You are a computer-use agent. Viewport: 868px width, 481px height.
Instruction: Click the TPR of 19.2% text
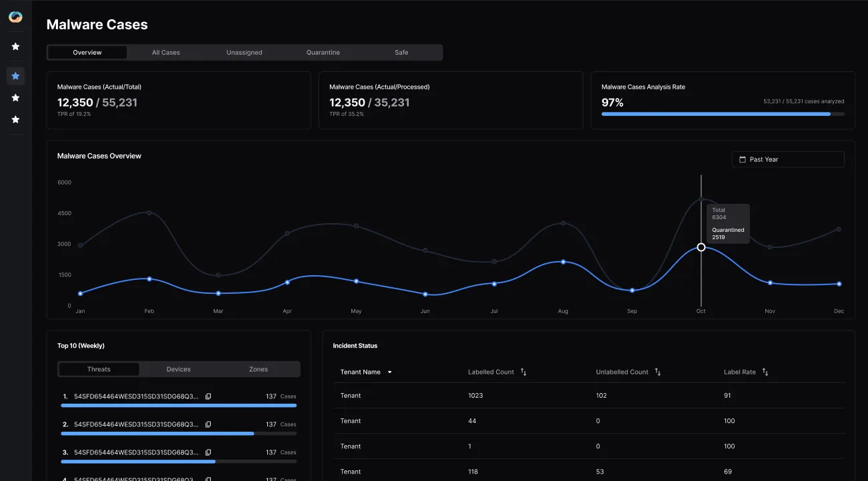pos(74,115)
